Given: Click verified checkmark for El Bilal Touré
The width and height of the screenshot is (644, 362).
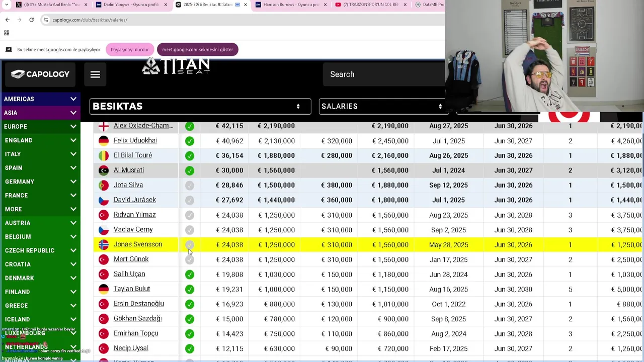Looking at the screenshot, I should click(x=190, y=156).
